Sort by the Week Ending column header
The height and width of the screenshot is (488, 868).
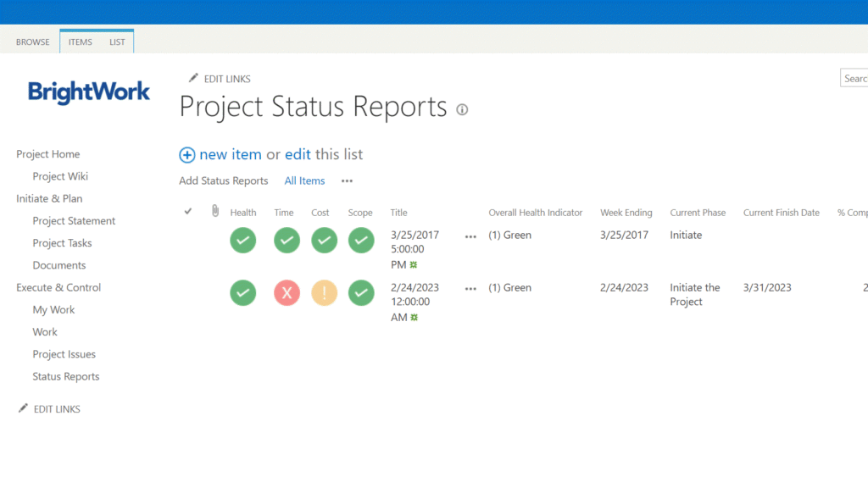pyautogui.click(x=626, y=213)
